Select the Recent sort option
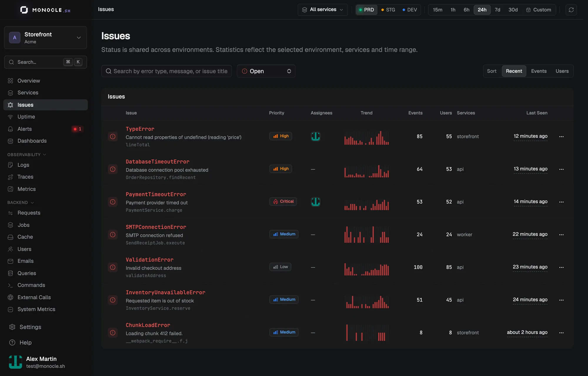This screenshot has width=588, height=376. pos(514,71)
